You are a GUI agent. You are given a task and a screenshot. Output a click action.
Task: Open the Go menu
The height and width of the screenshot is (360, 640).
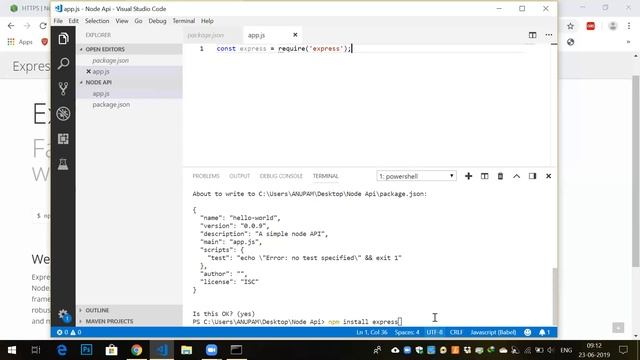point(138,21)
